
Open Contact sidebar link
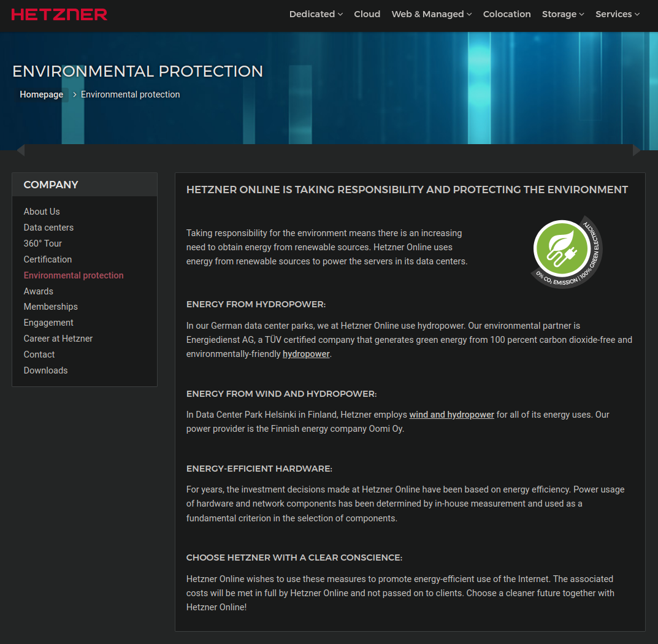coord(39,355)
